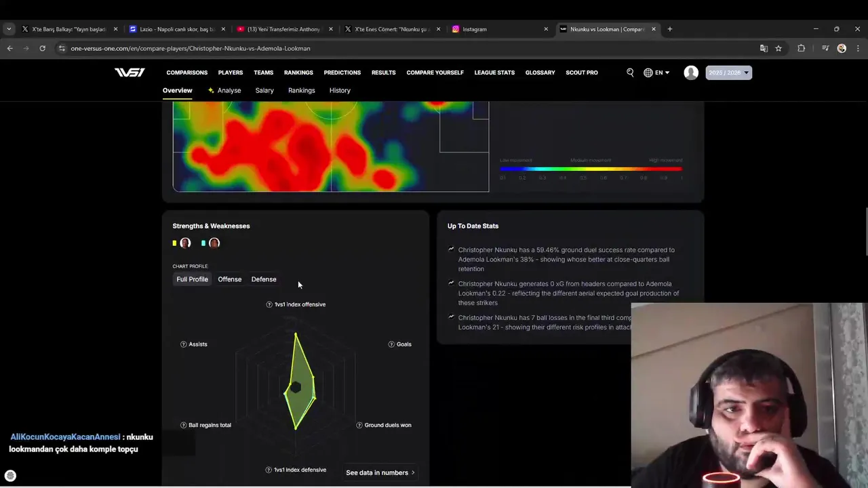Click help icon beside 1vs1 index offensive
Image resolution: width=868 pixels, height=488 pixels.
[x=269, y=304]
